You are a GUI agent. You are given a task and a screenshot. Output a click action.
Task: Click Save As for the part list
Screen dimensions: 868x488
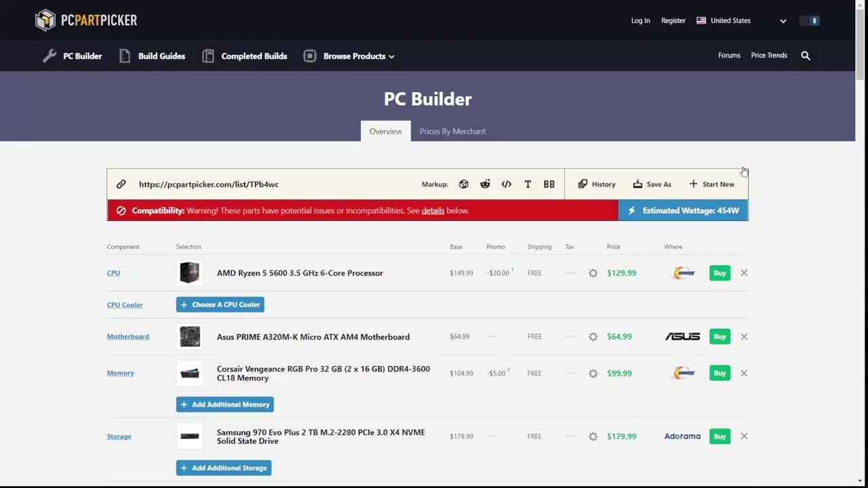pos(652,184)
